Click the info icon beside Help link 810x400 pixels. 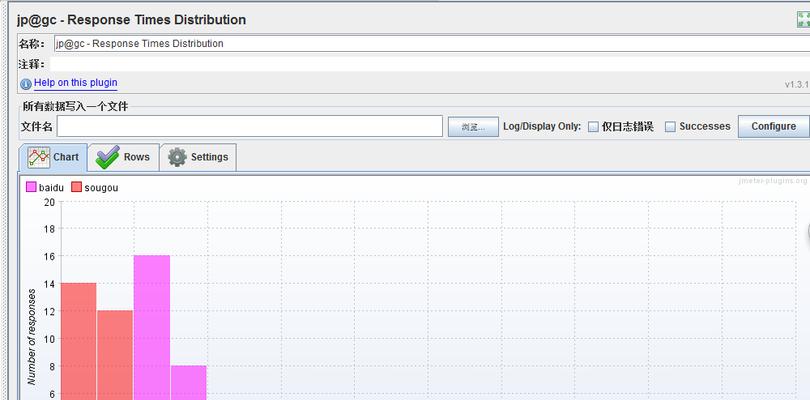coord(26,84)
